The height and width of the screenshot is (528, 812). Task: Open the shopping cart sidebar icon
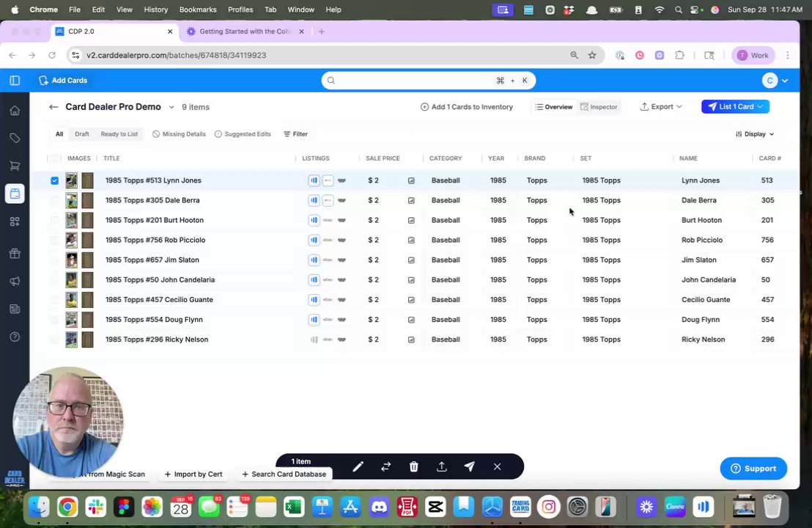click(15, 166)
